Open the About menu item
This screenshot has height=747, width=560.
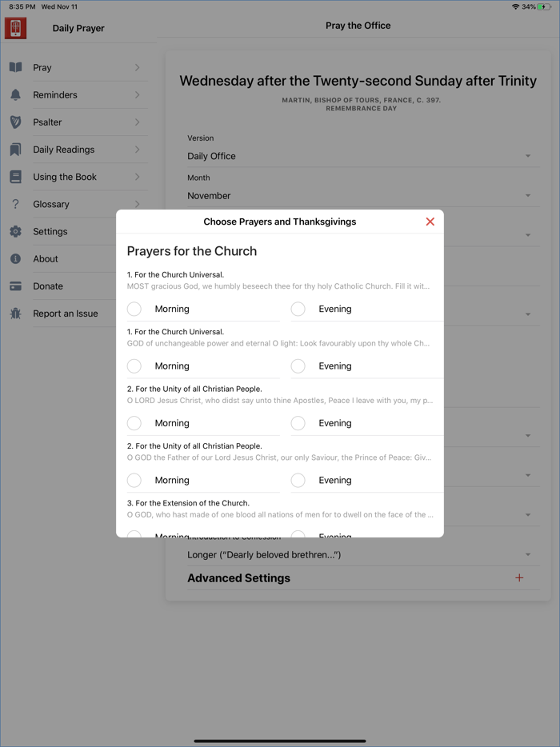[x=58, y=258]
